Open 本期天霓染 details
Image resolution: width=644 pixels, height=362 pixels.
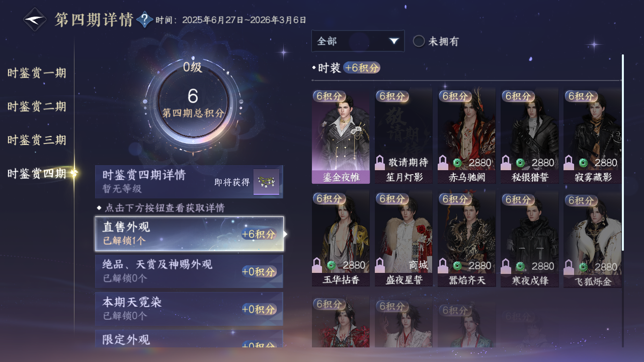(189, 309)
